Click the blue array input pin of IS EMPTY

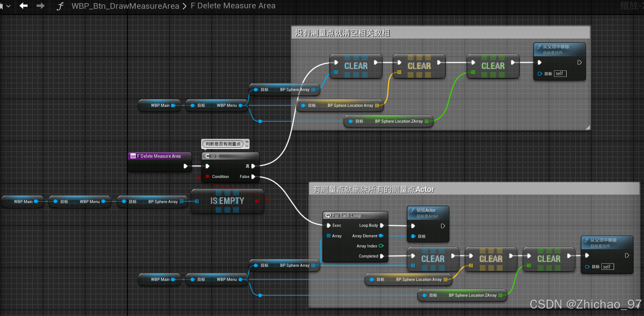(196, 201)
